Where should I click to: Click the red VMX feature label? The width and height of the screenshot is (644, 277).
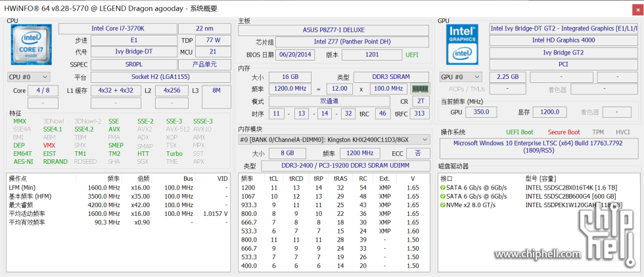49,145
